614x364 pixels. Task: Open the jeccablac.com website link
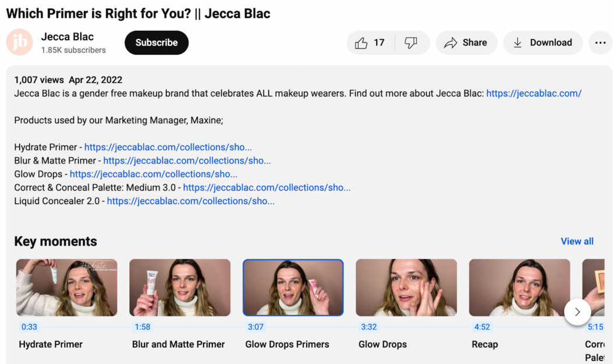point(534,94)
